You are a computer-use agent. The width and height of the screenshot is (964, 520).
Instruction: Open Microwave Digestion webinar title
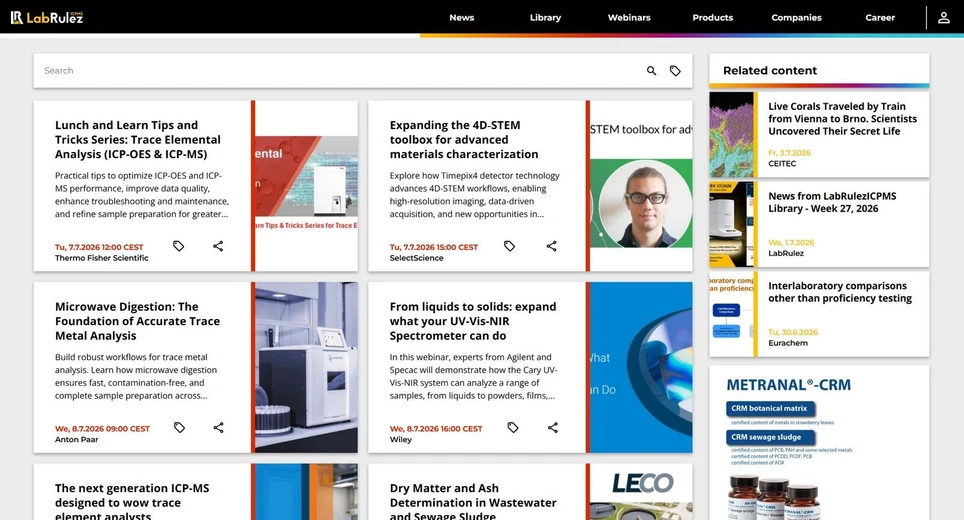137,321
